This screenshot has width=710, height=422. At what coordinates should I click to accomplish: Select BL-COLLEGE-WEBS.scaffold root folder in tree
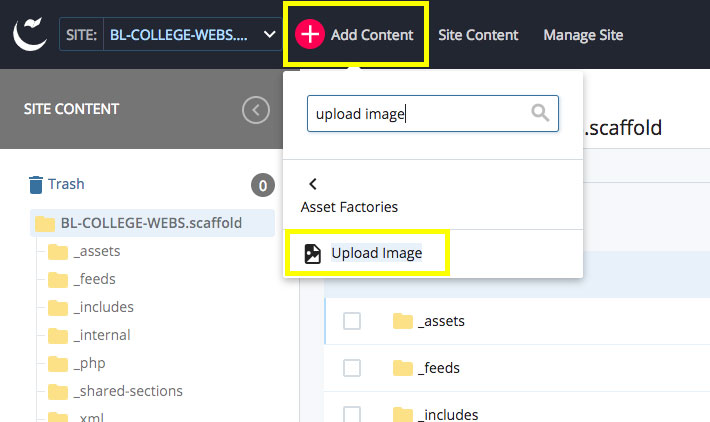(x=152, y=223)
